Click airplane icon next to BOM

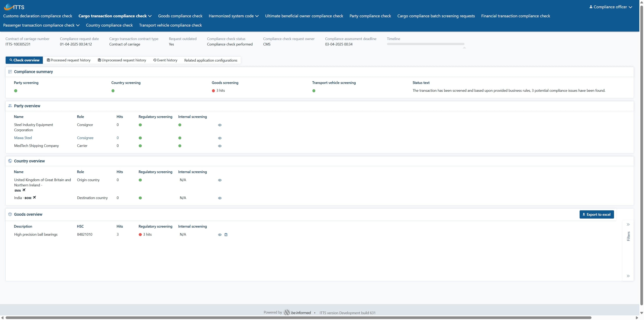tap(34, 197)
